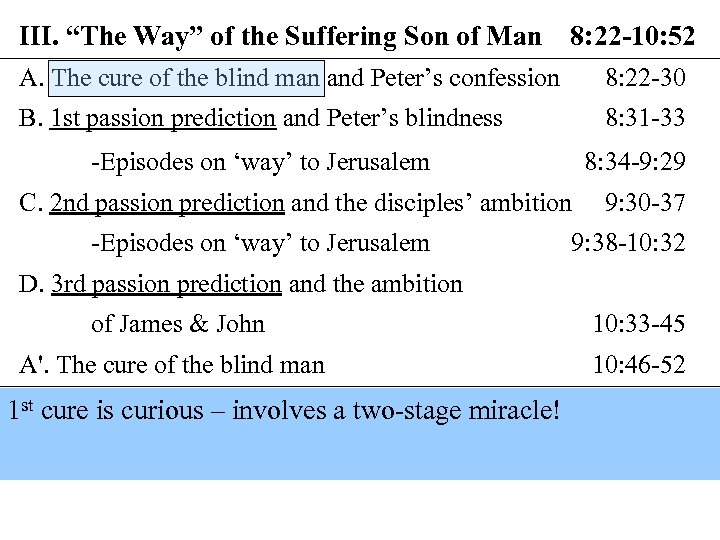Select the verse reference 9:38-10:32
Image resolution: width=720 pixels, height=540 pixels.
coord(628,243)
